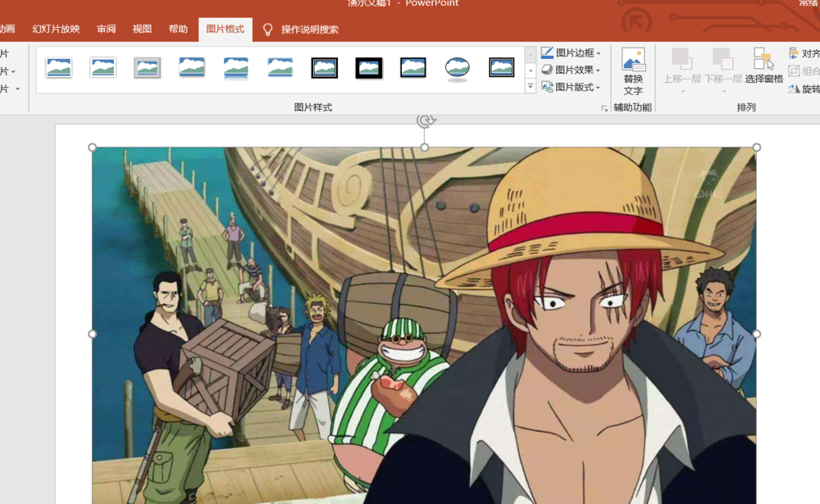Click the 帮助 tab
The height and width of the screenshot is (504, 820).
(x=178, y=30)
